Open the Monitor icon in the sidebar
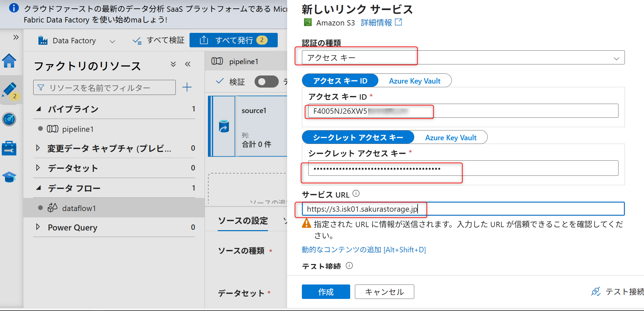644x311 pixels. point(9,119)
